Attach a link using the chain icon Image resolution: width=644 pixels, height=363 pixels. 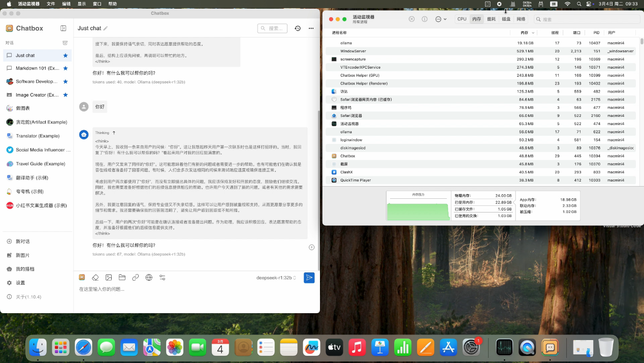(136, 278)
